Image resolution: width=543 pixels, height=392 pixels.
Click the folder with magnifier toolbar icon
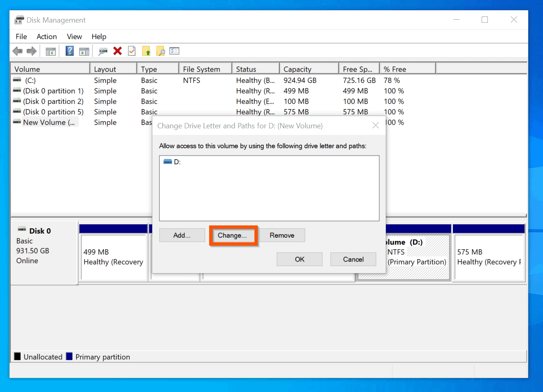[161, 51]
